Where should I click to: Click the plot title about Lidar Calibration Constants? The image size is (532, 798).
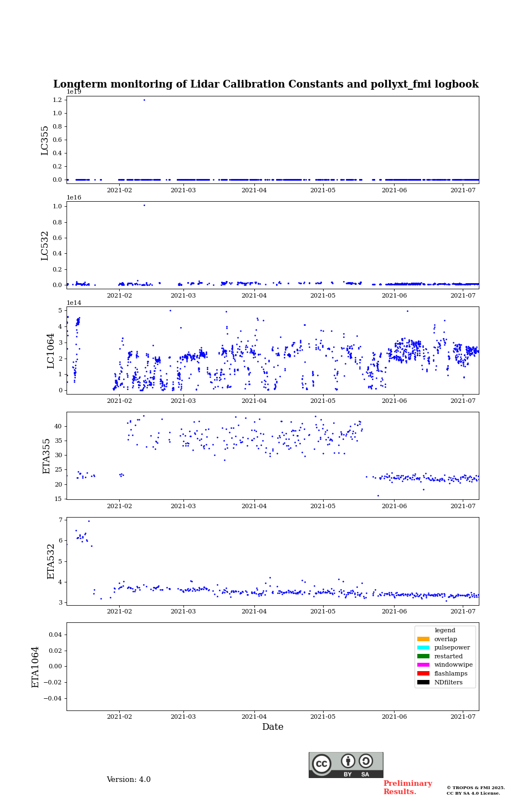[x=266, y=84]
